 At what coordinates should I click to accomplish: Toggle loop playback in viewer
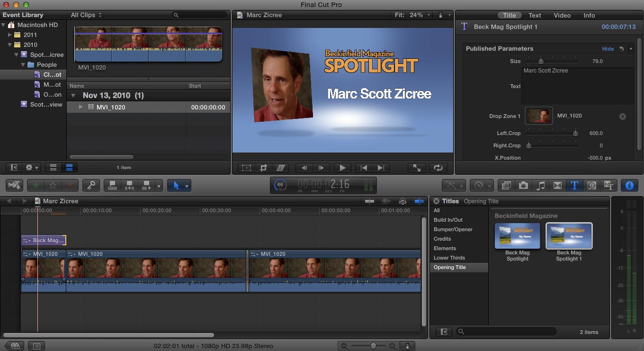coord(438,168)
